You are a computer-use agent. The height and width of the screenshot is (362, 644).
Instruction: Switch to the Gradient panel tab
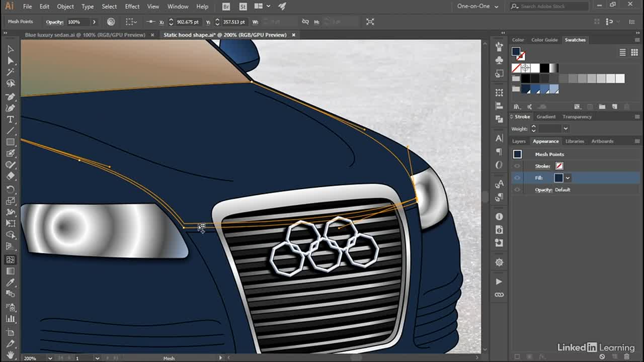546,117
